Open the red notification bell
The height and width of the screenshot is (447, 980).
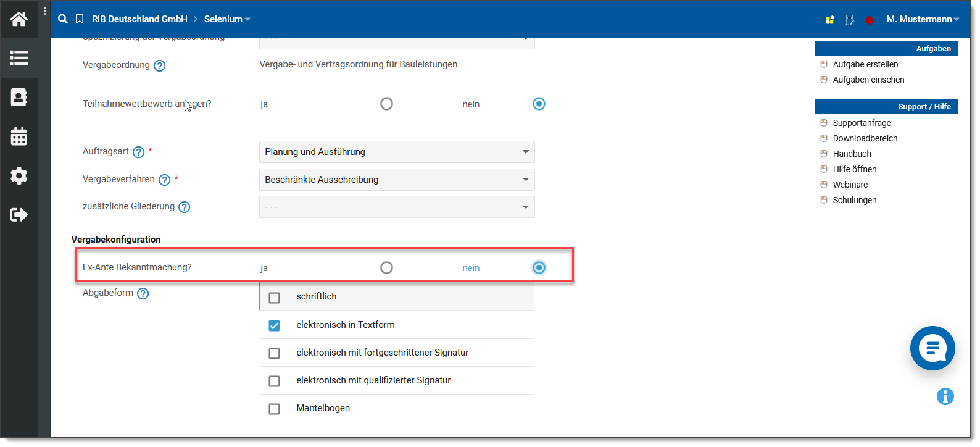tap(869, 20)
